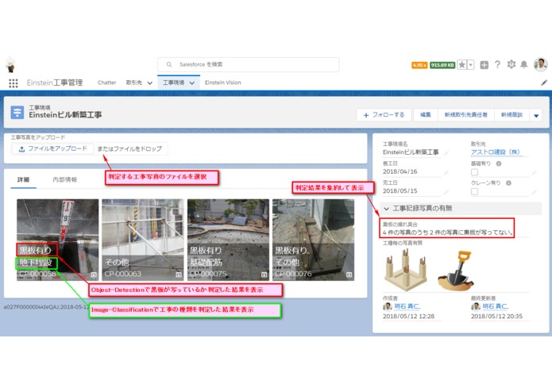Open more actions dropdown beside 新規商談
The image size is (552, 392).
[x=536, y=115]
